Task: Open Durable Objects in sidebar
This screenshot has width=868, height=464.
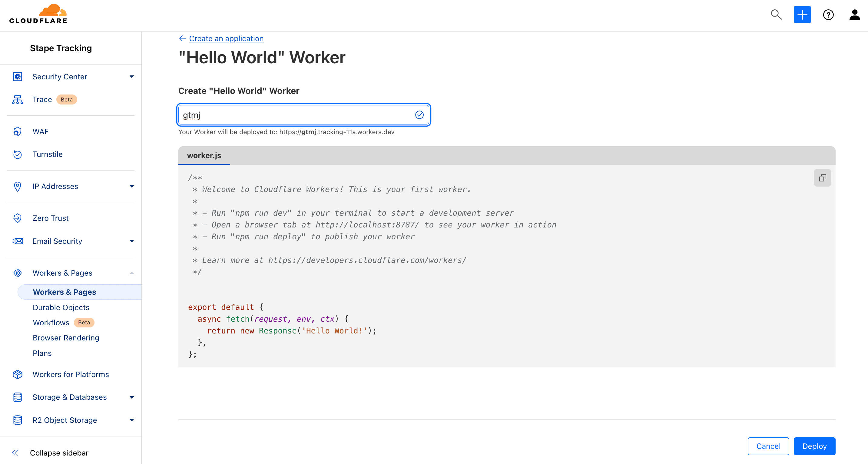Action: click(61, 307)
